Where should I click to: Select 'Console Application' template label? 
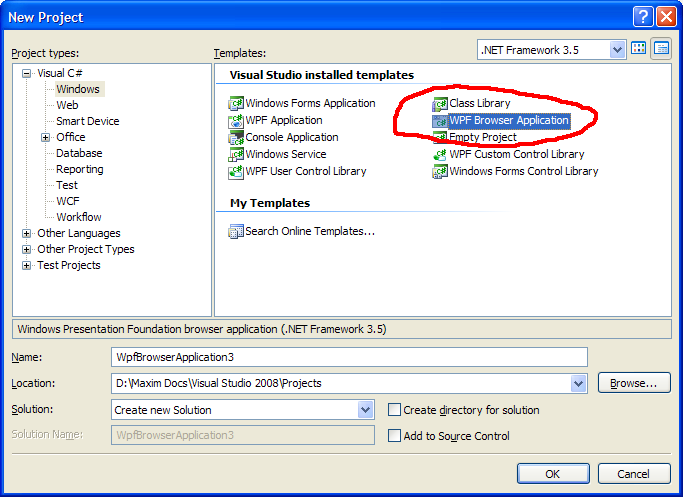point(292,138)
